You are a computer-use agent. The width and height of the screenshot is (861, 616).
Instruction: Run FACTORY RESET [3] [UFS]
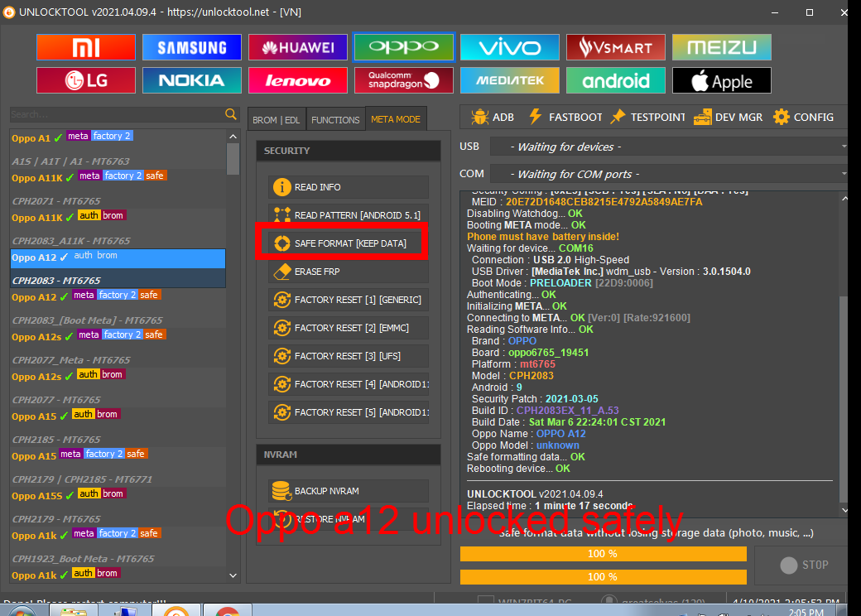[349, 356]
